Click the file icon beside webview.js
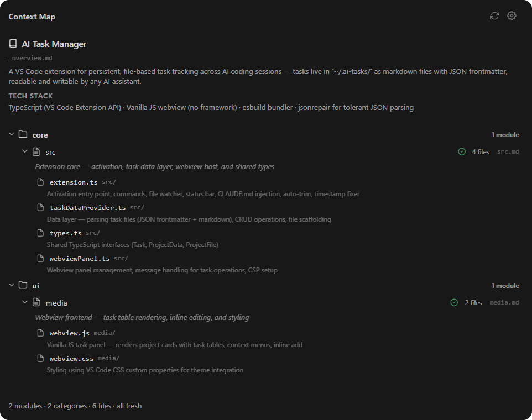 (x=40, y=332)
